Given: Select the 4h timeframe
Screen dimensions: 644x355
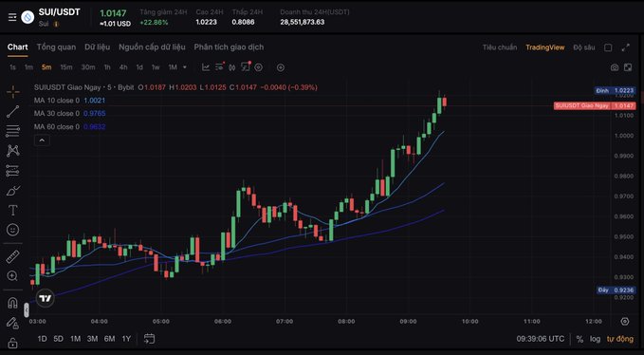Looking at the screenshot, I should (x=123, y=67).
